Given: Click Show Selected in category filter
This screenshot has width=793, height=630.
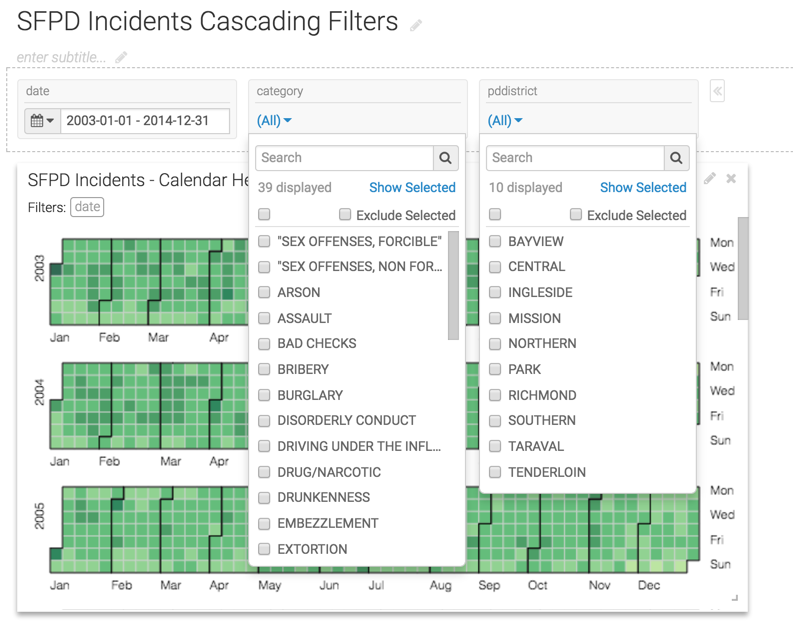Looking at the screenshot, I should (x=412, y=187).
